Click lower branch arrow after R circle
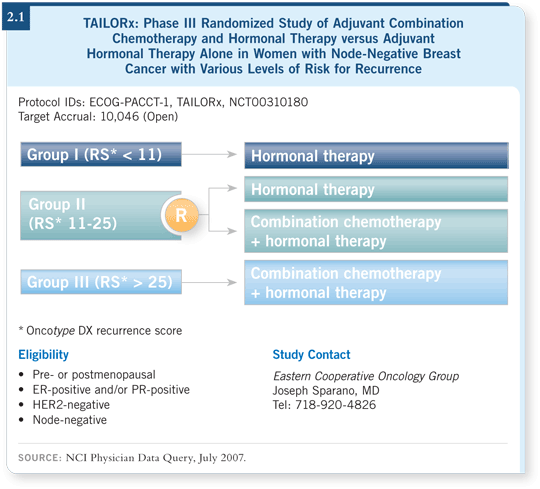The width and height of the screenshot is (540, 489). [222, 231]
